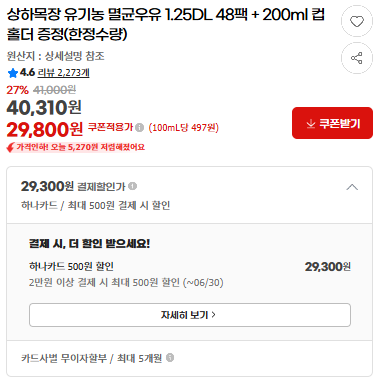Collapse the 결제할인가 section chevron
This screenshot has width=381, height=385.
coord(352,187)
